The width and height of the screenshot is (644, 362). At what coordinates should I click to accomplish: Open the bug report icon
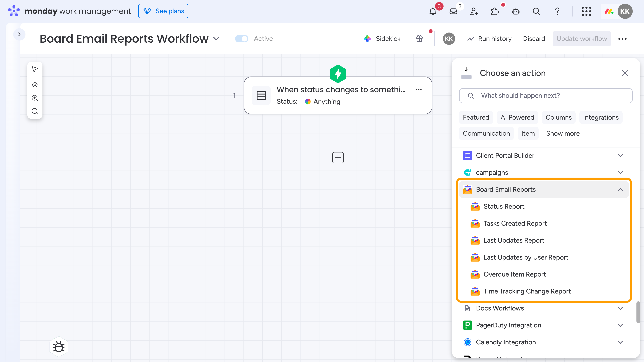point(59,347)
